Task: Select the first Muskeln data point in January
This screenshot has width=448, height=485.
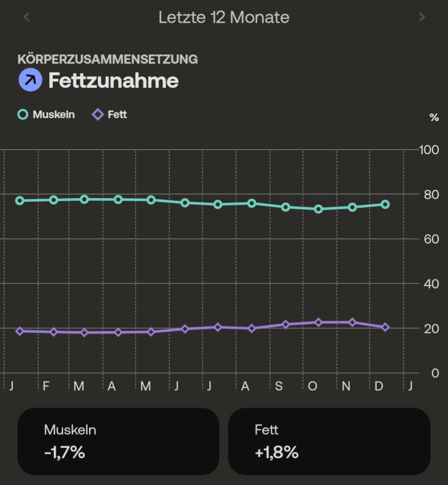Action: [x=20, y=200]
